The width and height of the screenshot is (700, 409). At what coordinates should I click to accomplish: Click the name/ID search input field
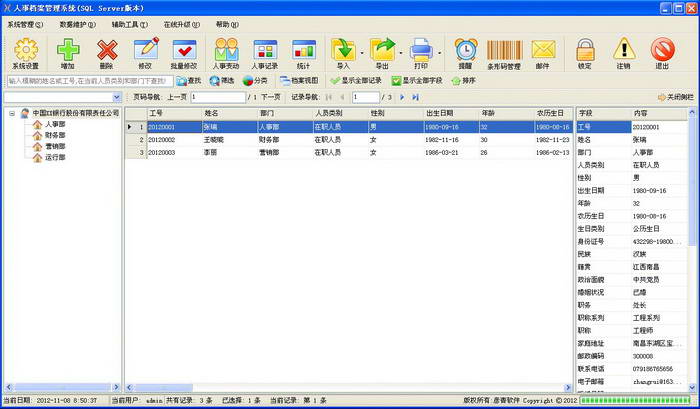click(90, 81)
